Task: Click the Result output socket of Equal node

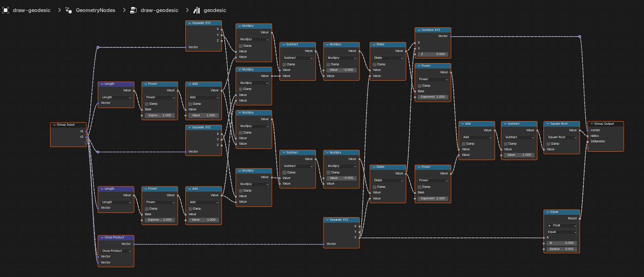Action: (580, 218)
